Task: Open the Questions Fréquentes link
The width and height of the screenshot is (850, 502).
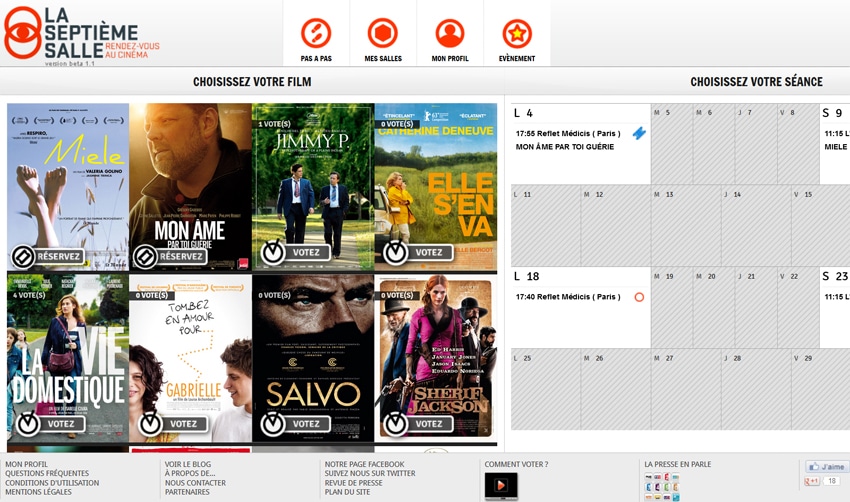Action: click(x=47, y=474)
